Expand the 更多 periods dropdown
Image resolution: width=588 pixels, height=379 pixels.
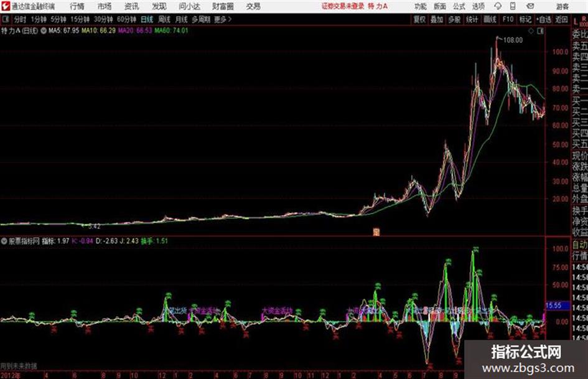pyautogui.click(x=223, y=19)
